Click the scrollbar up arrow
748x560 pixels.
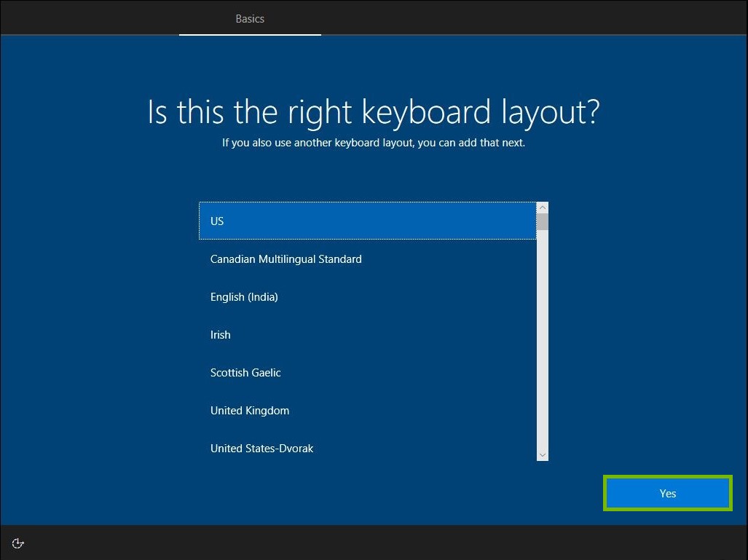coord(542,207)
